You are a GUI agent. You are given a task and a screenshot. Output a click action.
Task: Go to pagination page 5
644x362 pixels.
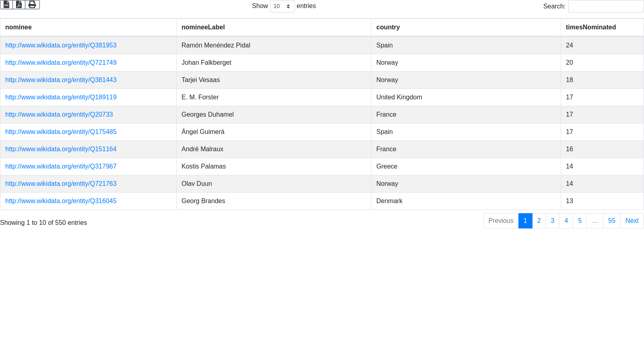[580, 221]
